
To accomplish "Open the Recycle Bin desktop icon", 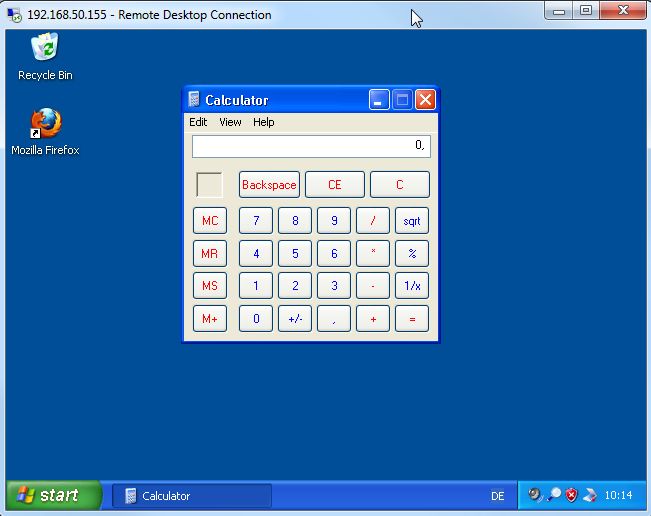I will (45, 48).
